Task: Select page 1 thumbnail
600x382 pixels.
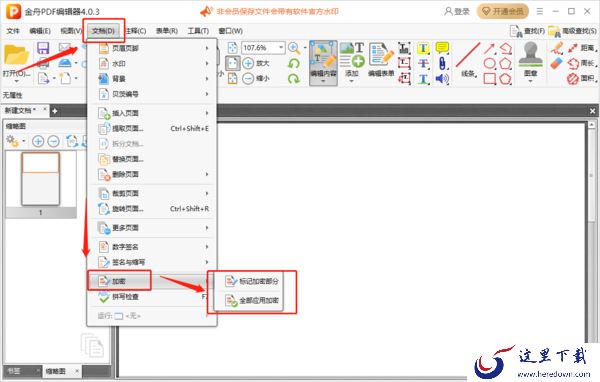Action: tap(41, 178)
